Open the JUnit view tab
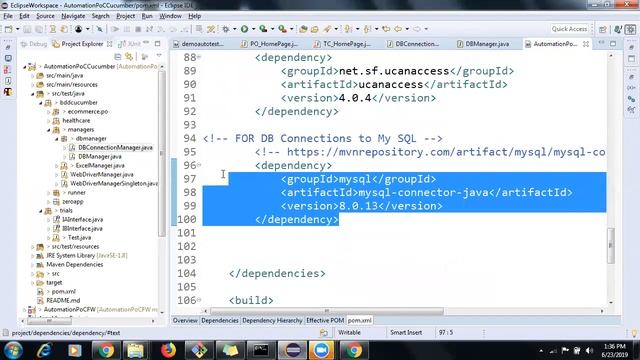Viewport: 640px width, 360px height. (x=130, y=44)
